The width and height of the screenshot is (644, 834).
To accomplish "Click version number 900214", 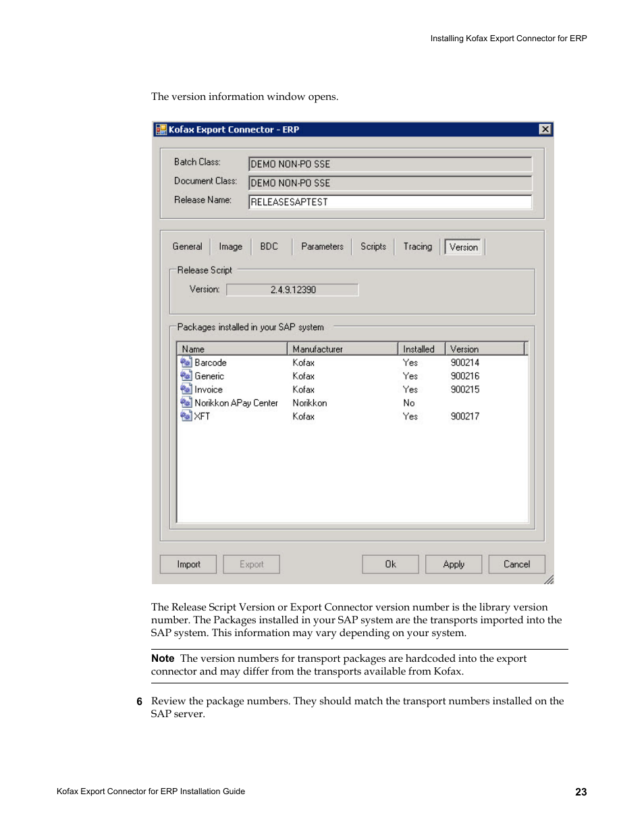I will 465,363.
